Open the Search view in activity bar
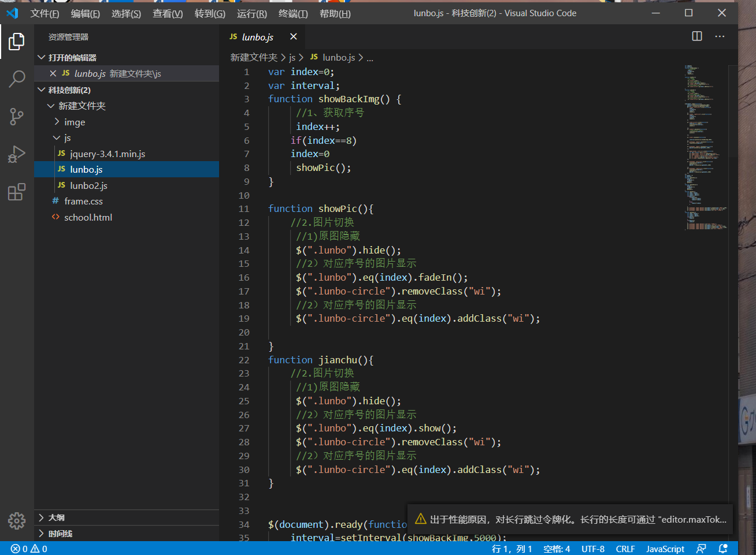This screenshot has height=555, width=756. point(17,79)
